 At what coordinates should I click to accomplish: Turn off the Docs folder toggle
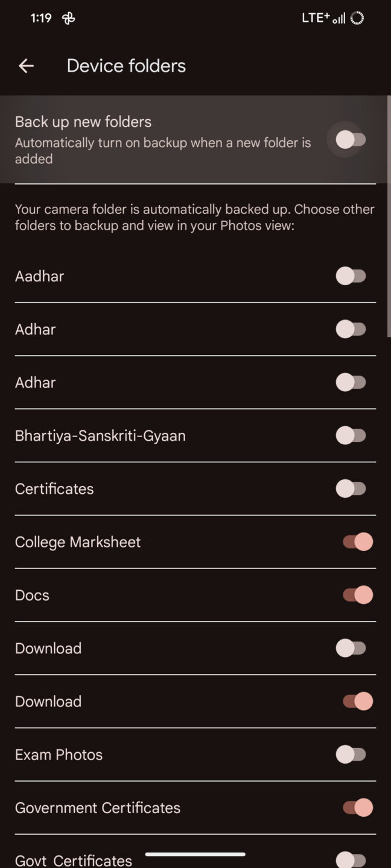358,595
